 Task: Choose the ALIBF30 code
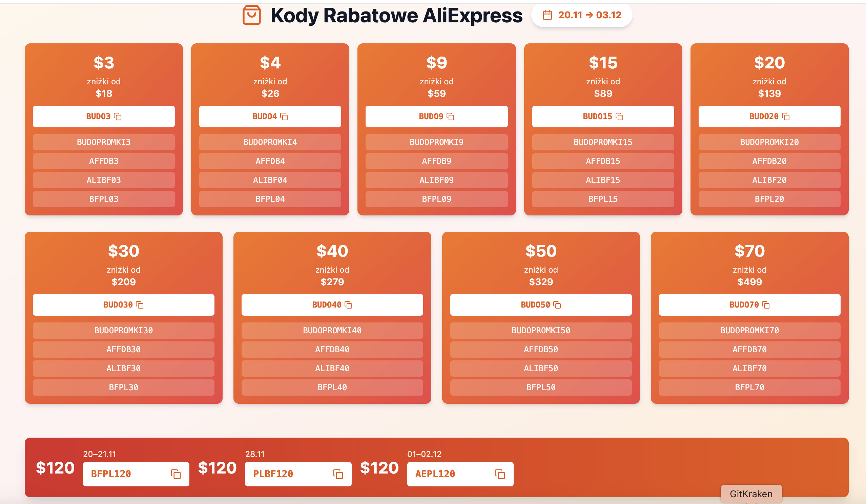[123, 369]
